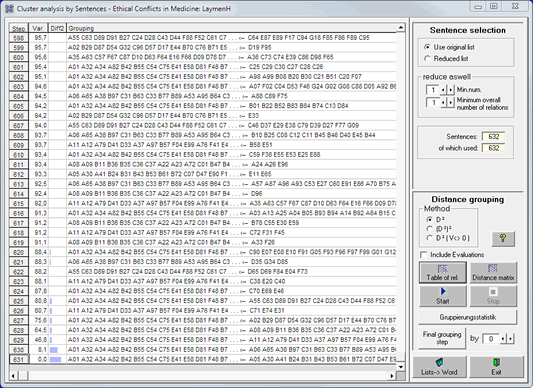Click the Step column header

click(19, 28)
